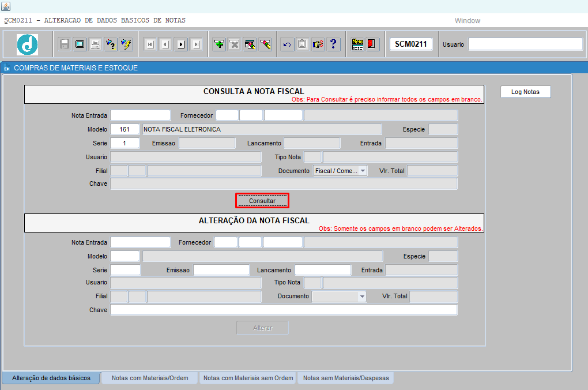
Task: Click the Nota Entrada field in Consulta
Action: [x=141, y=115]
